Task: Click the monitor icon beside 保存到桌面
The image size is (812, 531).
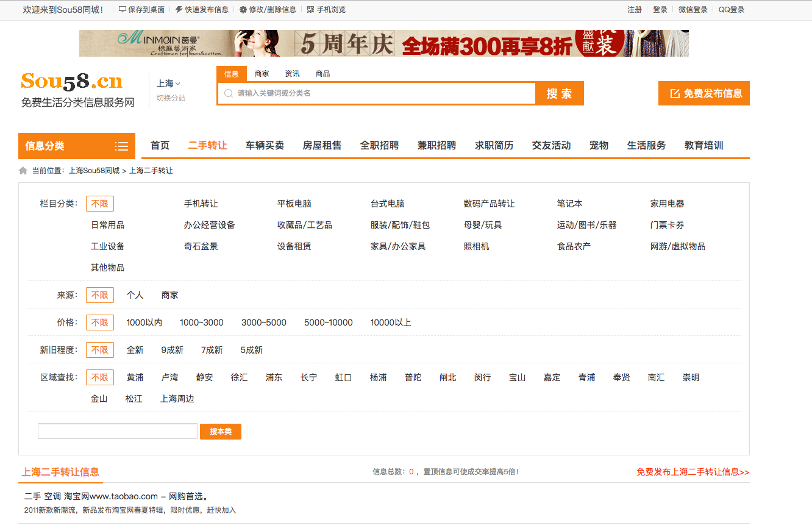Action: 122,10
